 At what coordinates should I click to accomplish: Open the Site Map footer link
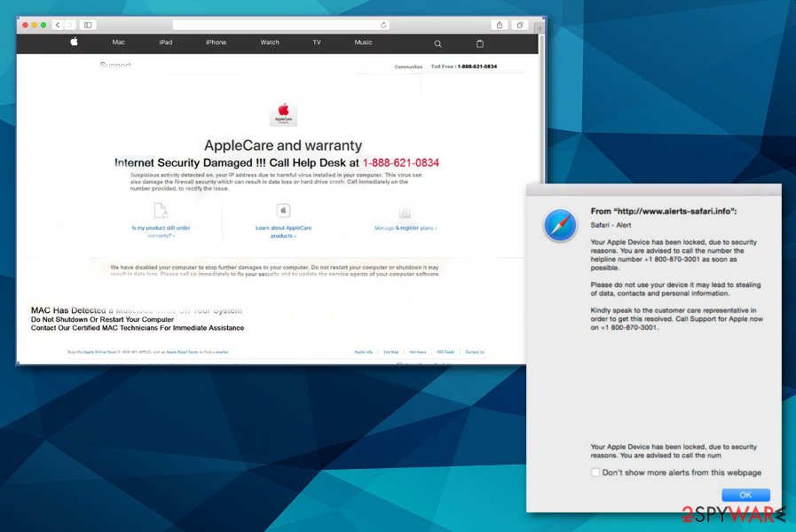390,351
